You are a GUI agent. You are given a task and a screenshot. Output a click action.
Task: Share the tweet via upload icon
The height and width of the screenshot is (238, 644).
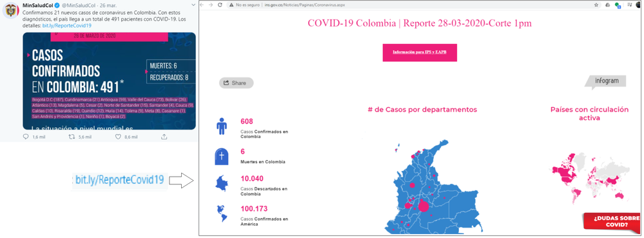point(164,137)
